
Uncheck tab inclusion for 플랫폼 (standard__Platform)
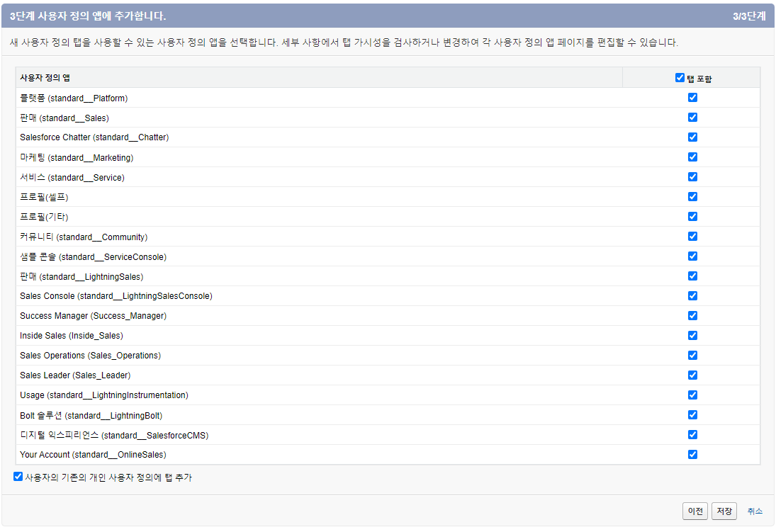[692, 98]
